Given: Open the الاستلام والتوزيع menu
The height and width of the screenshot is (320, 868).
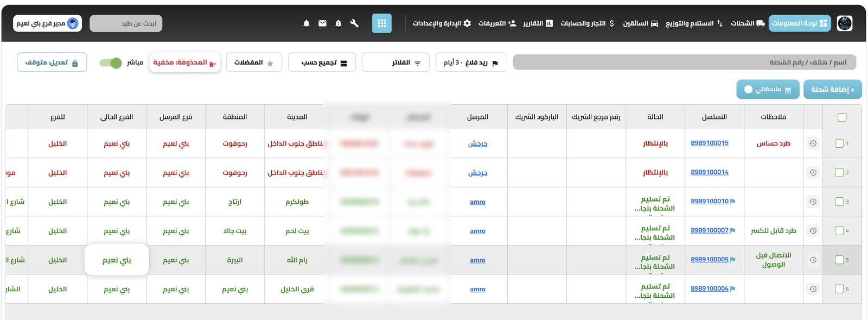Looking at the screenshot, I should [x=694, y=23].
